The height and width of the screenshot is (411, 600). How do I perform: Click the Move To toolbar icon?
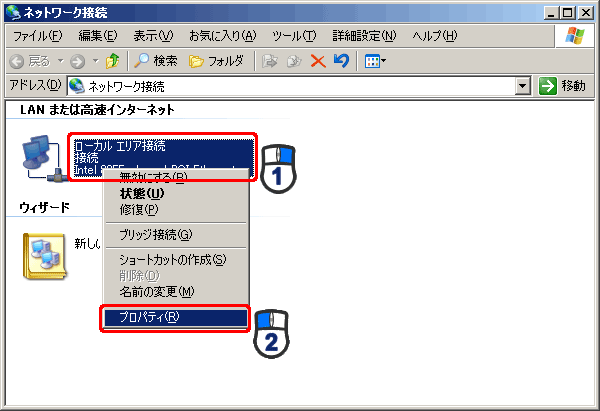click(270, 61)
